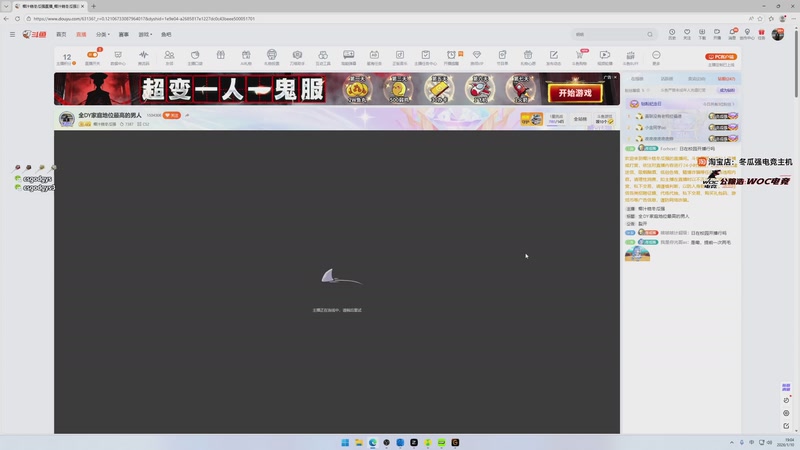Screen dimensions: 800x450
Task: Open the AI gift icon
Action: [246, 55]
